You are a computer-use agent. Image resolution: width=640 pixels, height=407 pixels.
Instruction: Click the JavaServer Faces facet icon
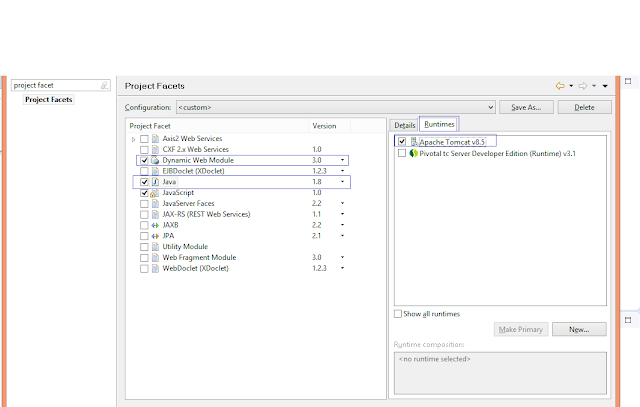(x=155, y=203)
